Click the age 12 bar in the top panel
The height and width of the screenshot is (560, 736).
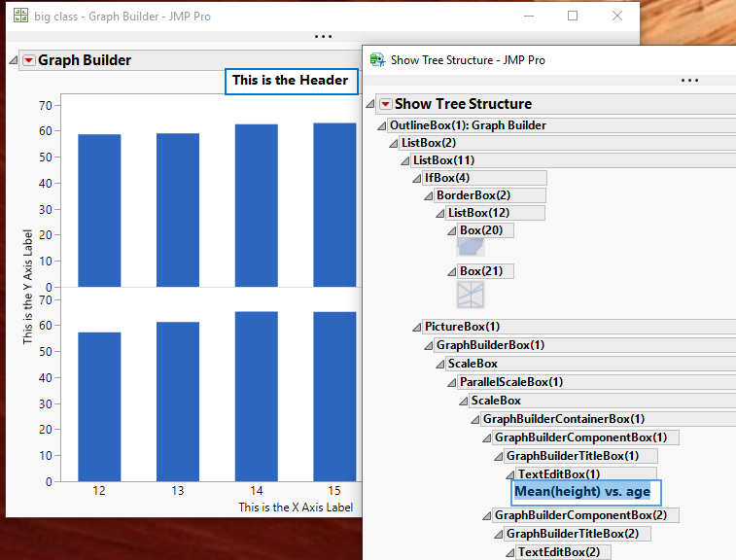pyautogui.click(x=99, y=210)
